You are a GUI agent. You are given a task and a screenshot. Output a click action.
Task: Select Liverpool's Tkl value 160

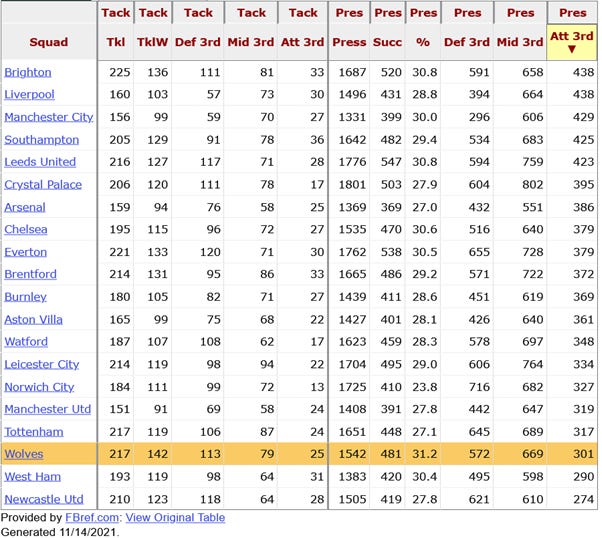[x=119, y=94]
